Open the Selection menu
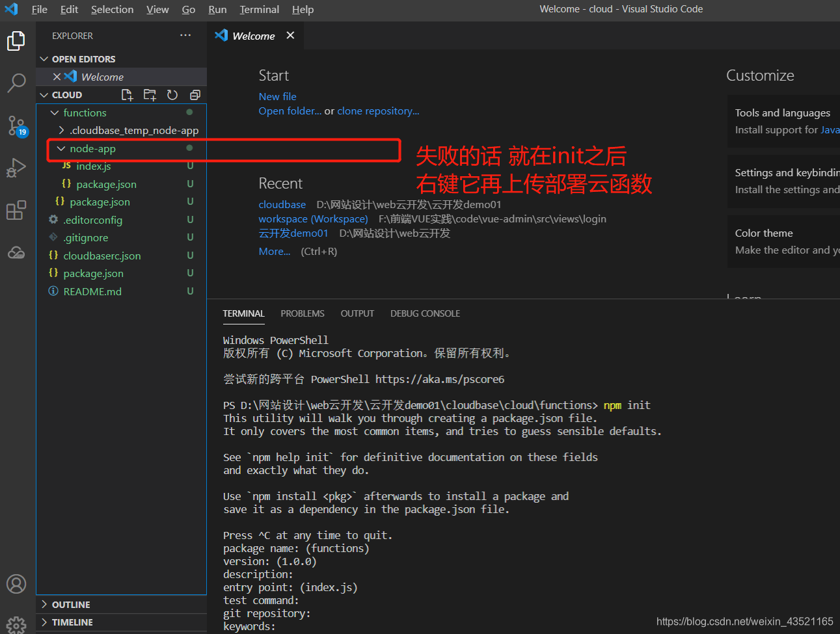Image resolution: width=840 pixels, height=634 pixels. (112, 9)
